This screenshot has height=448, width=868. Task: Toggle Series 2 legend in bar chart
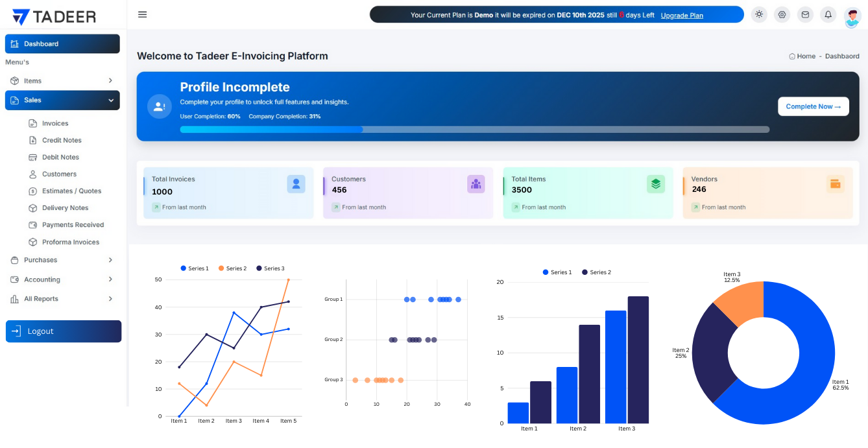(597, 272)
